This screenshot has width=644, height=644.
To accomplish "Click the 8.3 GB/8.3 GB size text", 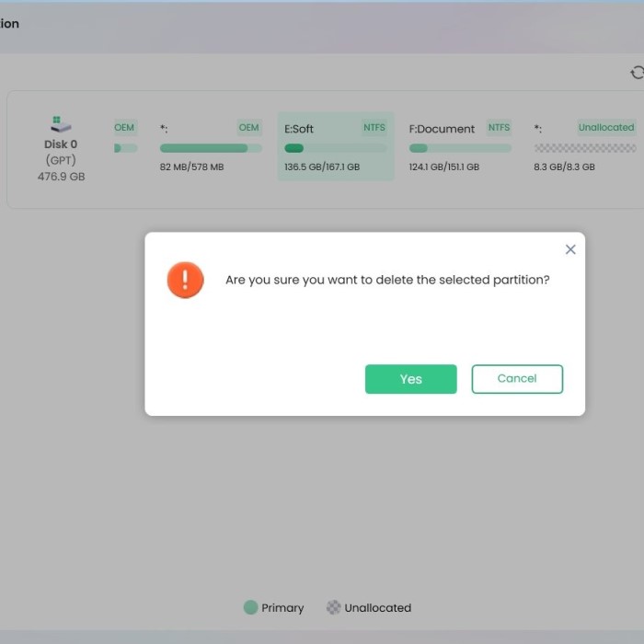I will coord(564,167).
